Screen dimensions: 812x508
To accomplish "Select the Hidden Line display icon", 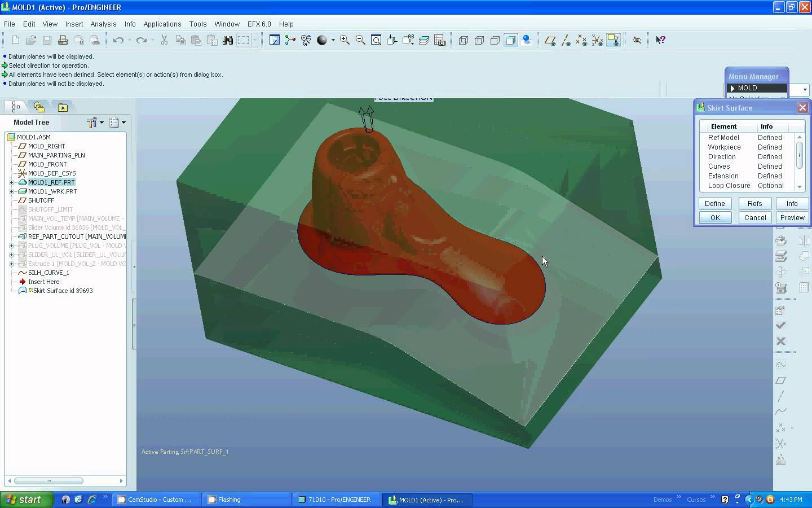I will (x=479, y=40).
